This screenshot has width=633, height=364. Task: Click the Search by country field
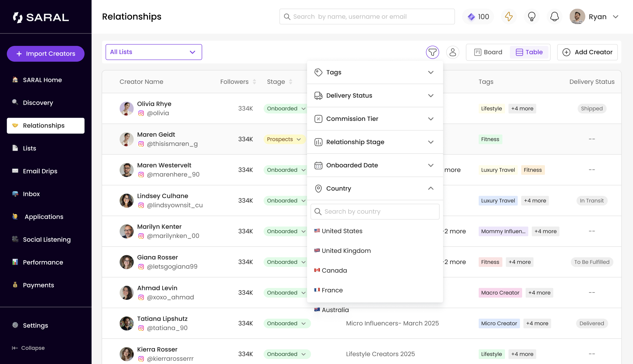click(375, 211)
